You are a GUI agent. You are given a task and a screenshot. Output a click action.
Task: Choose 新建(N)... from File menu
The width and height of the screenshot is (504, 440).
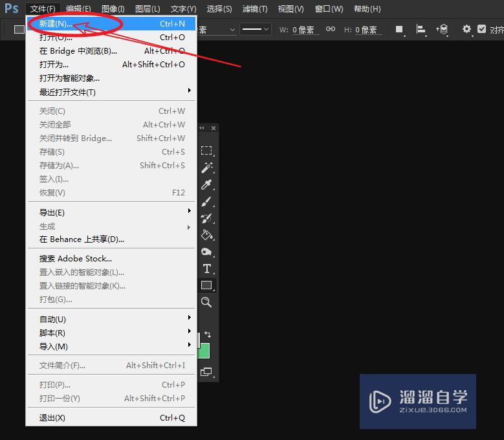point(111,23)
